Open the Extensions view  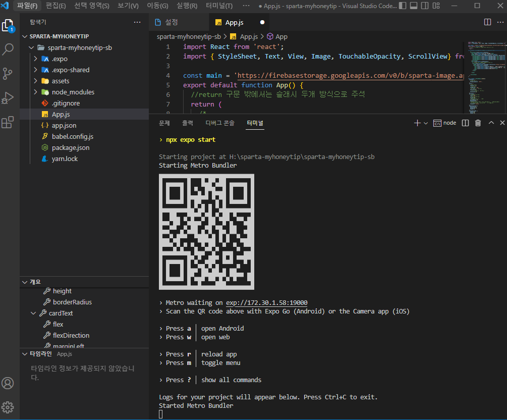[8, 122]
